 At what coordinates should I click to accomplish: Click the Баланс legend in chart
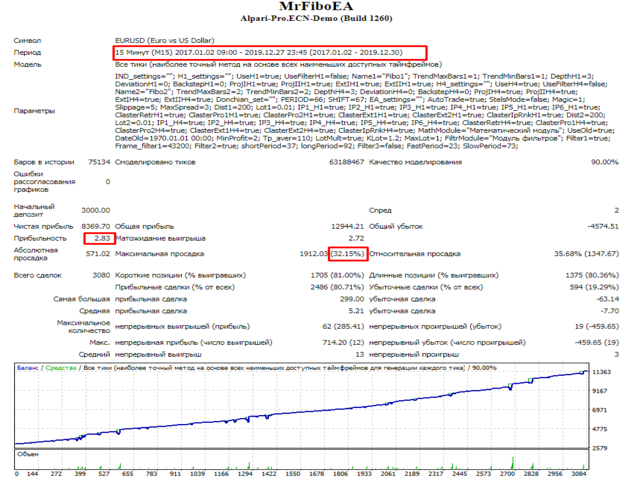tap(28, 368)
